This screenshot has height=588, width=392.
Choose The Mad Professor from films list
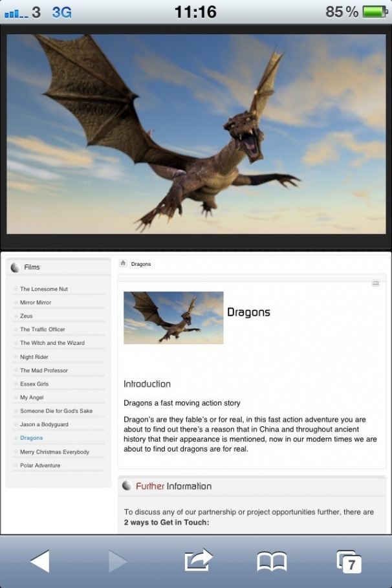click(44, 371)
